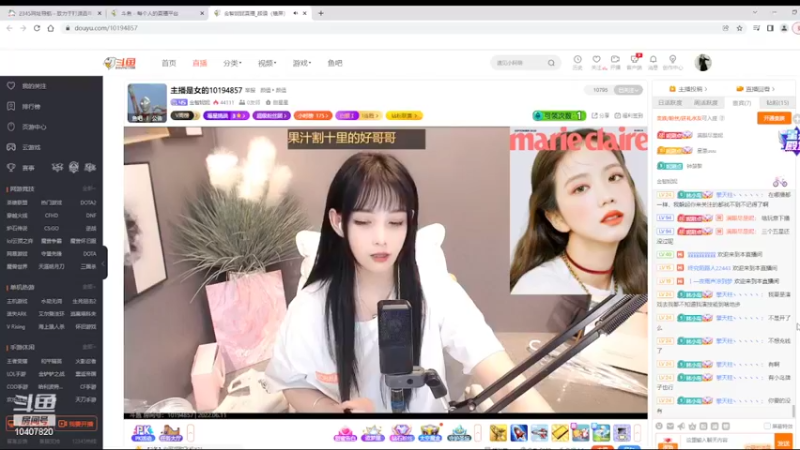
Task: Open the followed heart icon in header
Action: point(596,62)
